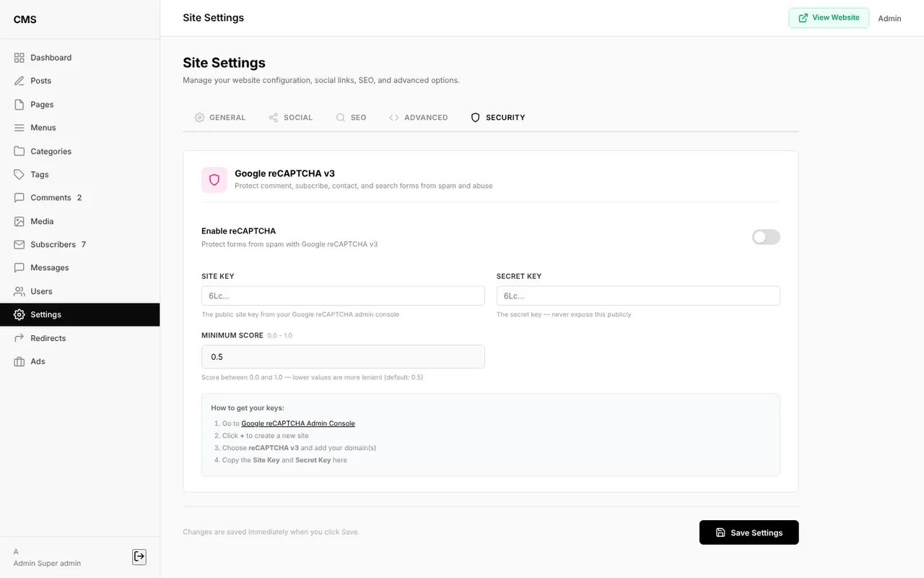This screenshot has width=924, height=578.
Task: Click the Minimum Score field showing 0.5
Action: (343, 357)
